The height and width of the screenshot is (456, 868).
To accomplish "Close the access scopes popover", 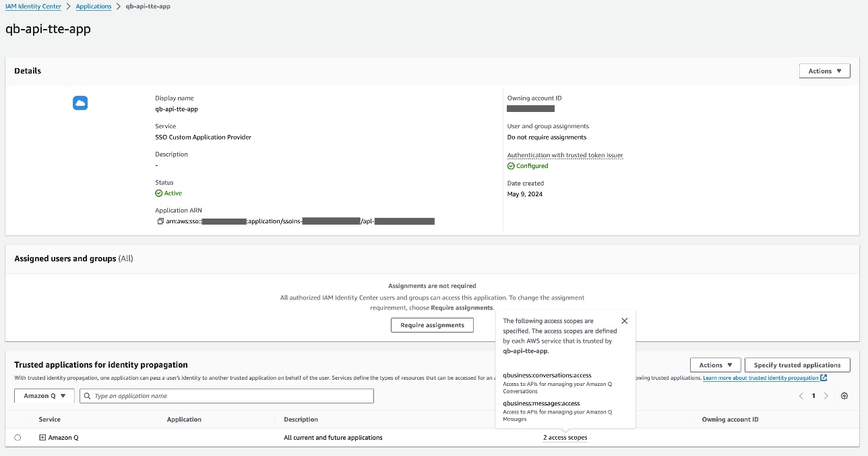I will point(624,321).
